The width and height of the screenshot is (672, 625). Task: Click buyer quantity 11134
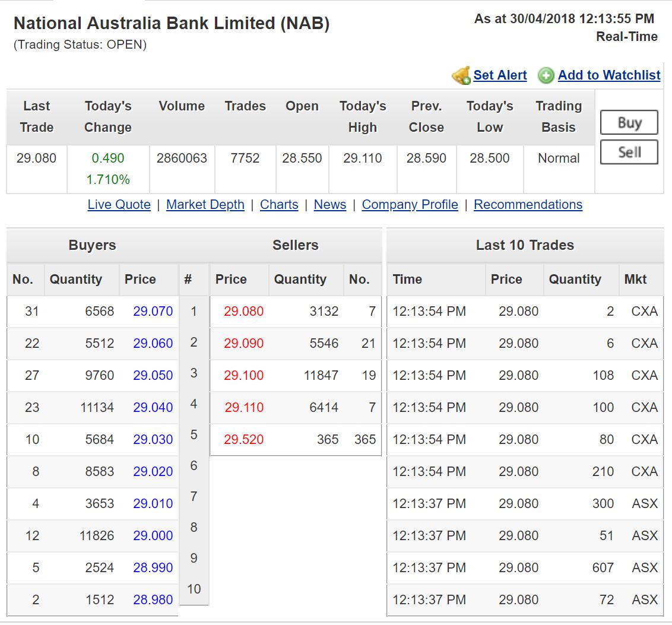point(97,407)
